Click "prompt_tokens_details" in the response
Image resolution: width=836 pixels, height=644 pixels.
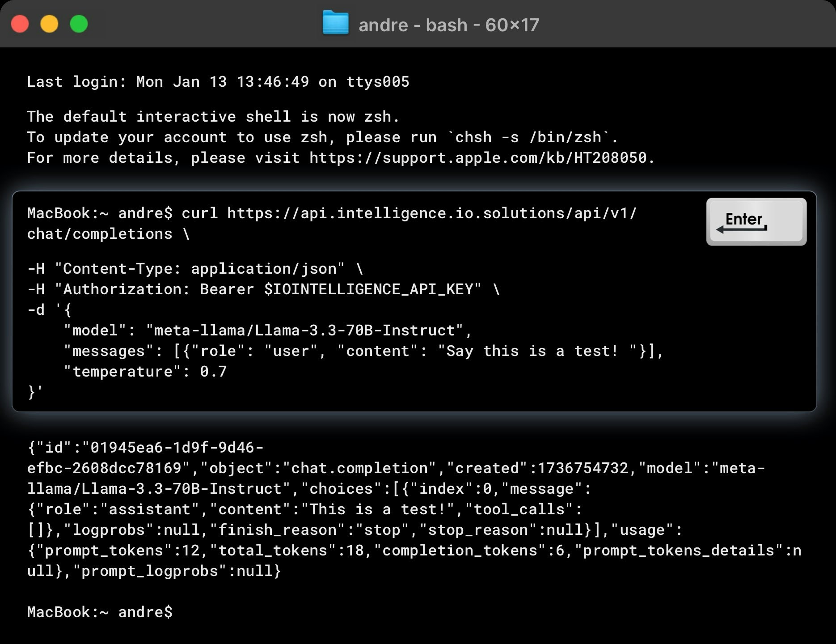(679, 551)
